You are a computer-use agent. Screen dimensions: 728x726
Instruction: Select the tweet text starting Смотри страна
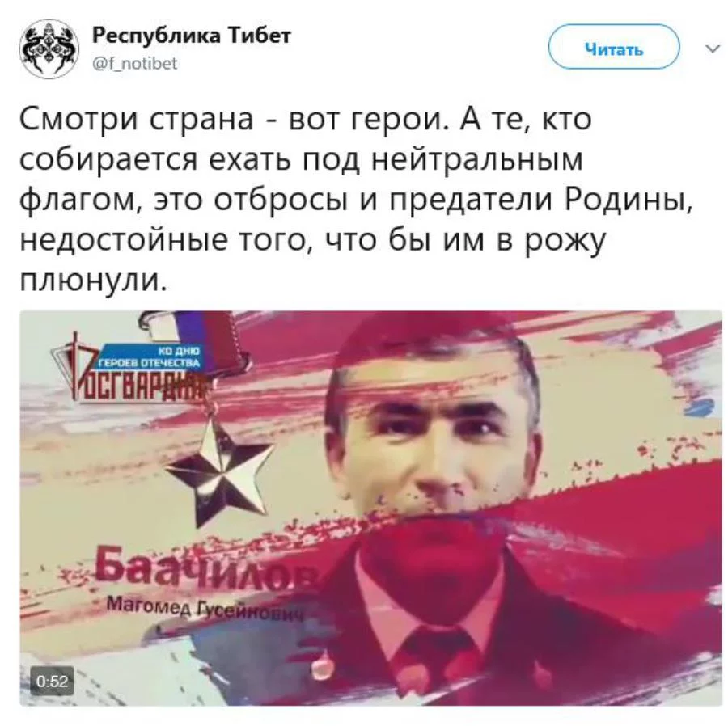(x=357, y=200)
